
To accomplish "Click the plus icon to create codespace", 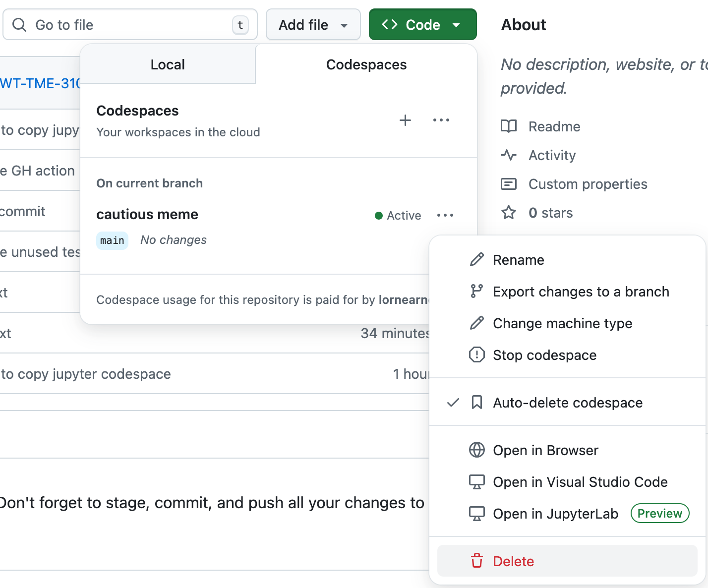I will pos(405,120).
